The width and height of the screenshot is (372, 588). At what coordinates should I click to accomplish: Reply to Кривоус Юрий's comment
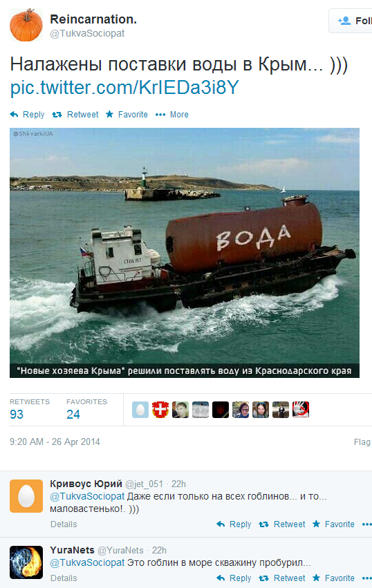pos(234,524)
